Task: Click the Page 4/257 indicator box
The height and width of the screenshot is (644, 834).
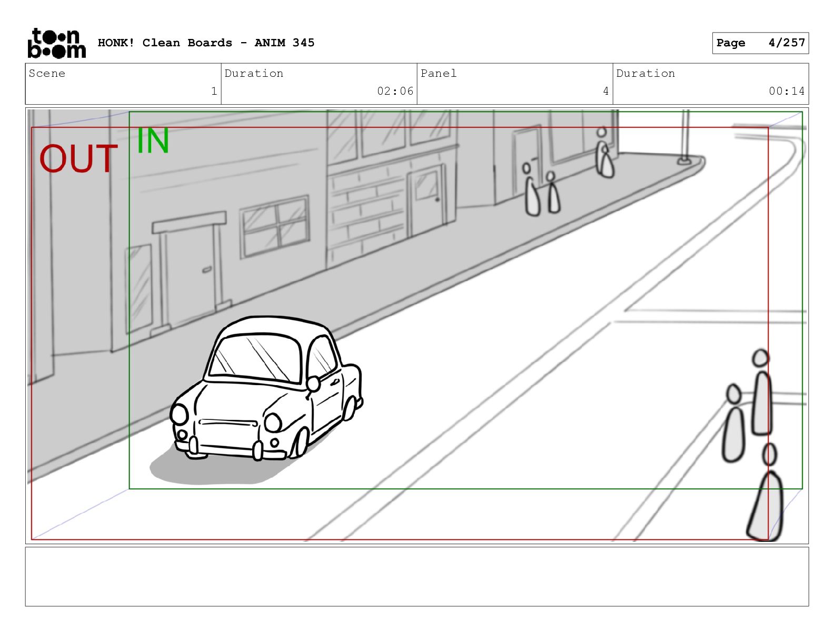Action: pyautogui.click(x=760, y=43)
